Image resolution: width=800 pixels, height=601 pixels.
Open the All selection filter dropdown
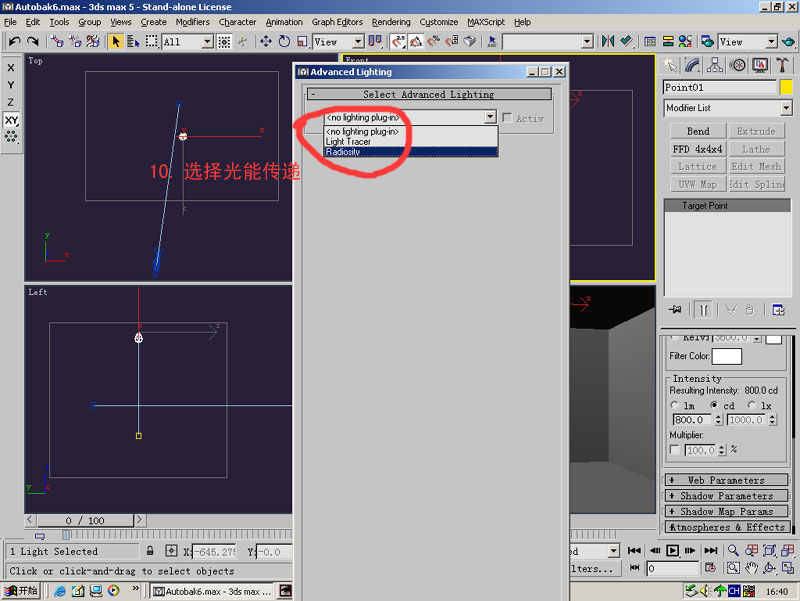(207, 42)
